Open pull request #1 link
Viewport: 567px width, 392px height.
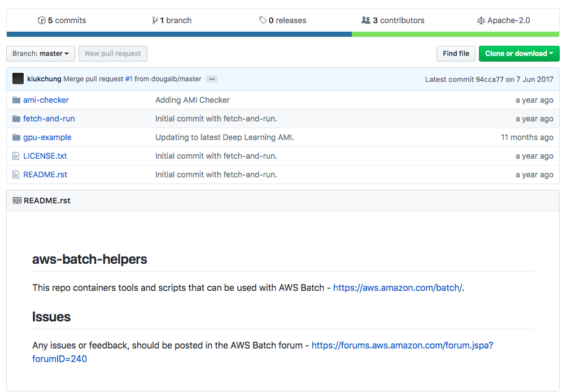tap(129, 79)
